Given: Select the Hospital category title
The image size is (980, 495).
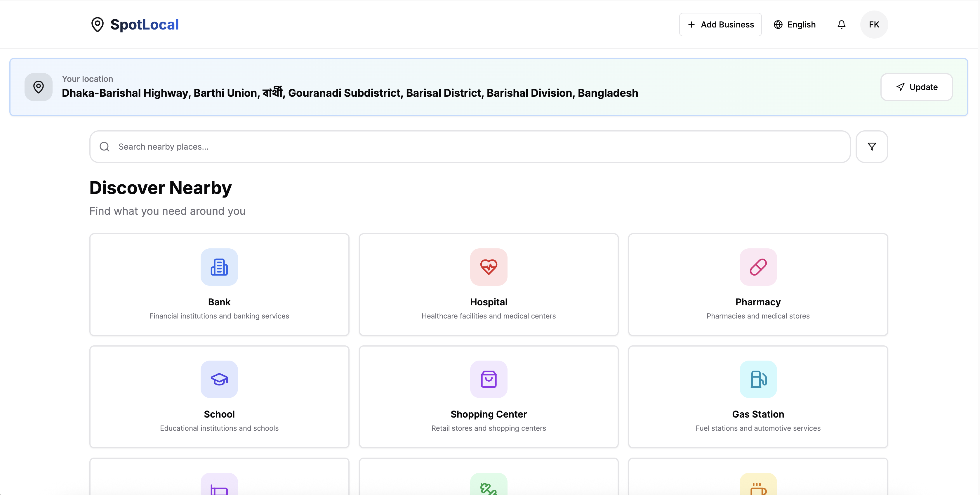Looking at the screenshot, I should (x=489, y=302).
